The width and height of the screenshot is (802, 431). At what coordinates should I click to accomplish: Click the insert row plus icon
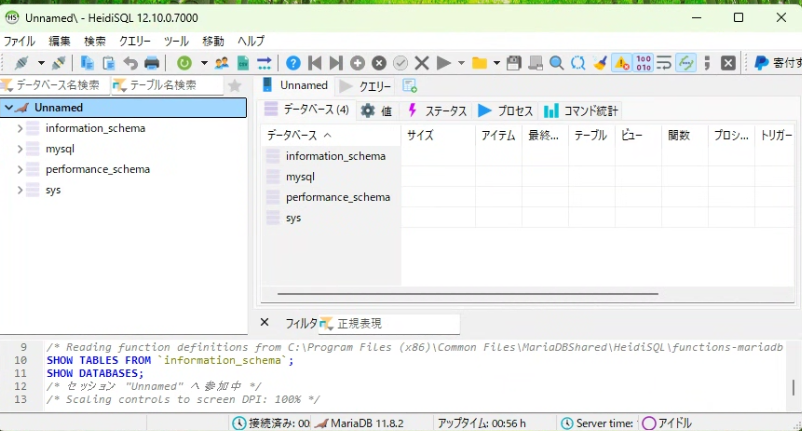(358, 63)
